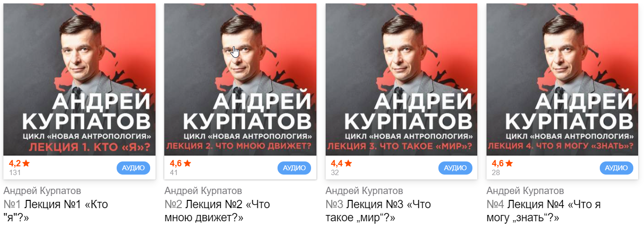Open the Лекция 3 «Что такое мир?» cover
Screen dimensions: 644x231
401,79
